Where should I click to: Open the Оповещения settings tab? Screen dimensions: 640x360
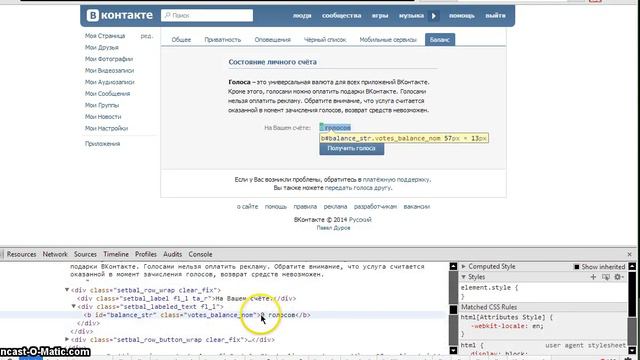pos(273,40)
